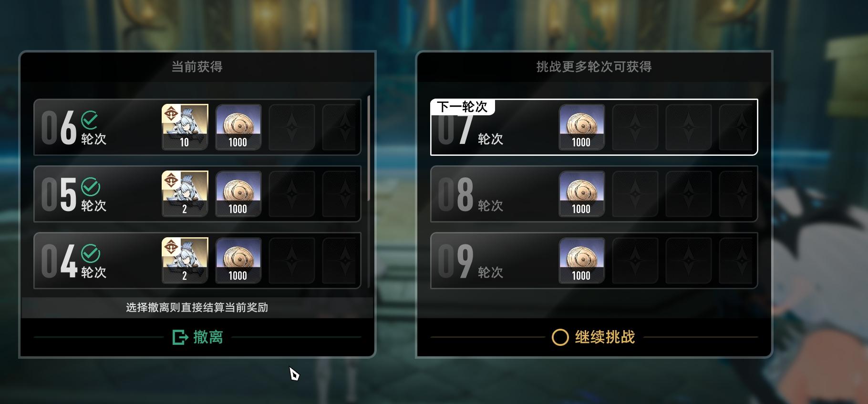Click the 撤离 withdraw button
Viewport: 868px width, 404px height.
(x=197, y=337)
